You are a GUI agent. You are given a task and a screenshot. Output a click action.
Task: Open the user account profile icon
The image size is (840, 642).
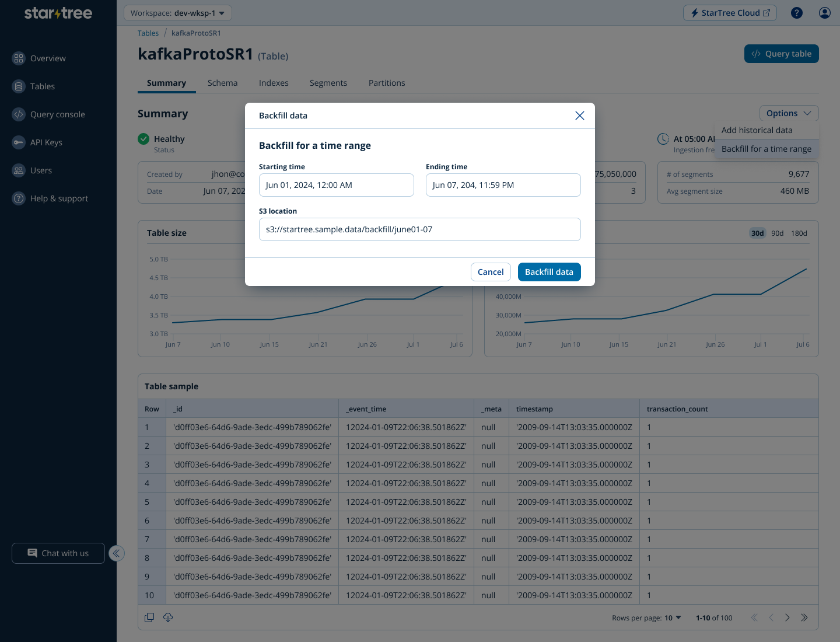pos(824,13)
